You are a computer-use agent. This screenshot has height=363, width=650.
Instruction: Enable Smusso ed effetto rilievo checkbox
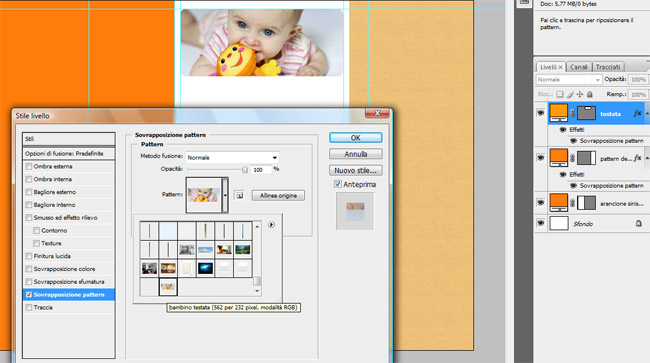pyautogui.click(x=29, y=218)
